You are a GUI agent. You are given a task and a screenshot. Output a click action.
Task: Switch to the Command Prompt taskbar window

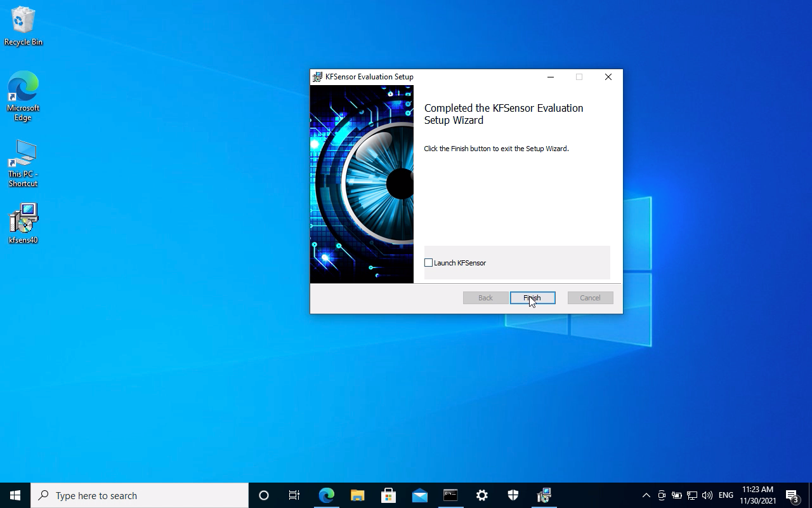450,495
